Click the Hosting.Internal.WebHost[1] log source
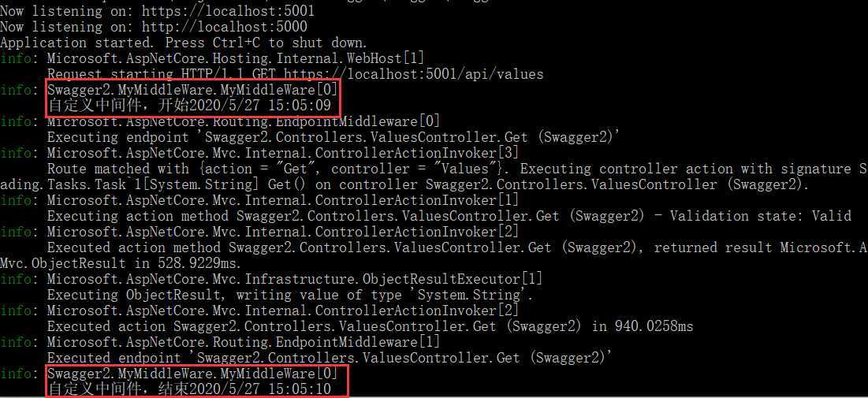Screen dimensions: 868x398 [x=235, y=58]
